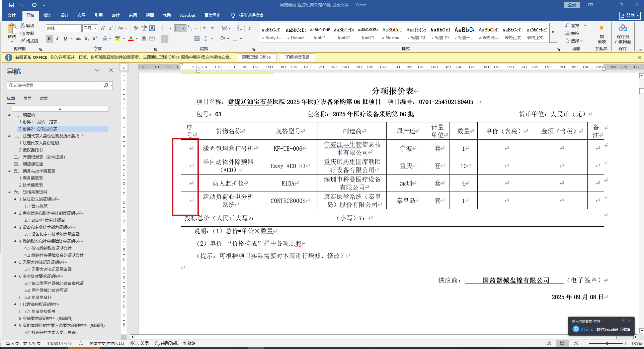Toggle numbered list formatting
Image resolution: width=644 pixels, height=349 pixels.
[178, 28]
